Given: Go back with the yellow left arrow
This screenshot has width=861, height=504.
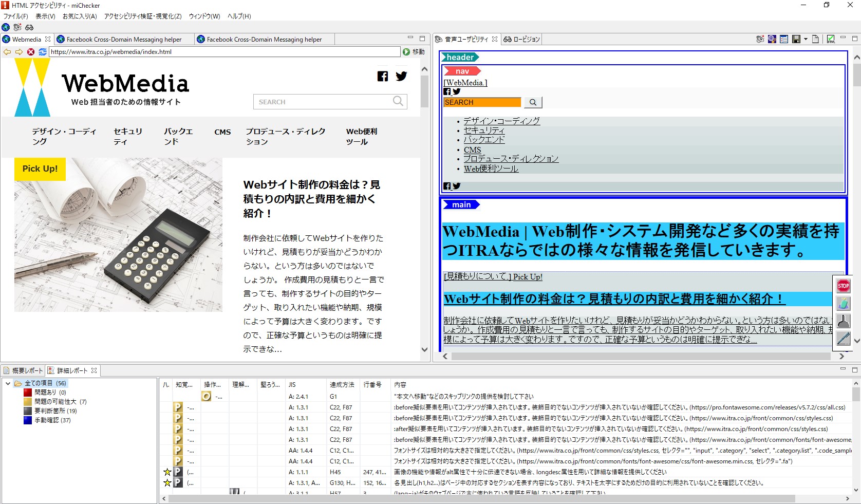Looking at the screenshot, I should click(x=7, y=52).
